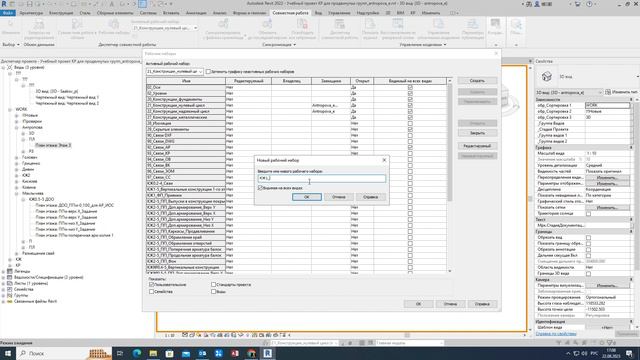This screenshot has width=640, height=360.
Task: Toggle gray inactive workset graphics checkbox
Action: tap(208, 71)
